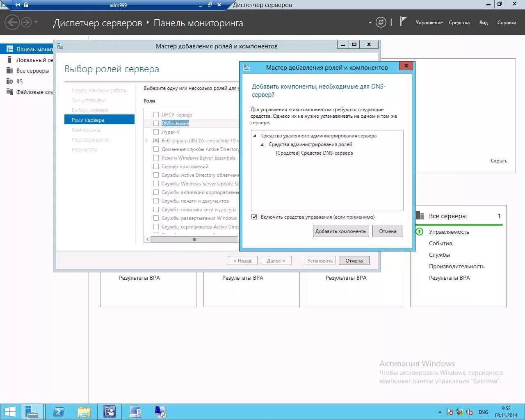
Task: Select Локальный сервер in the sidebar
Action: click(x=27, y=60)
